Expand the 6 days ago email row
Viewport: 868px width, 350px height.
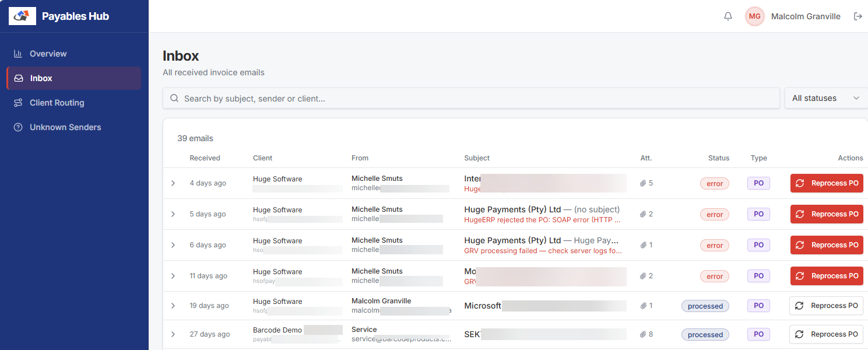[x=173, y=245]
